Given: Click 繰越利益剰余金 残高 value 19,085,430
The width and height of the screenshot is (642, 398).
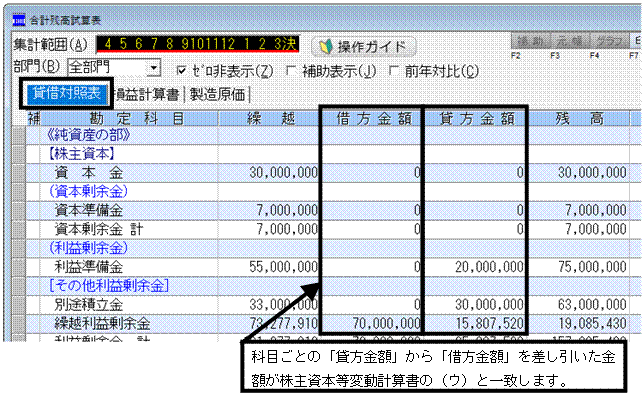Looking at the screenshot, I should (592, 323).
